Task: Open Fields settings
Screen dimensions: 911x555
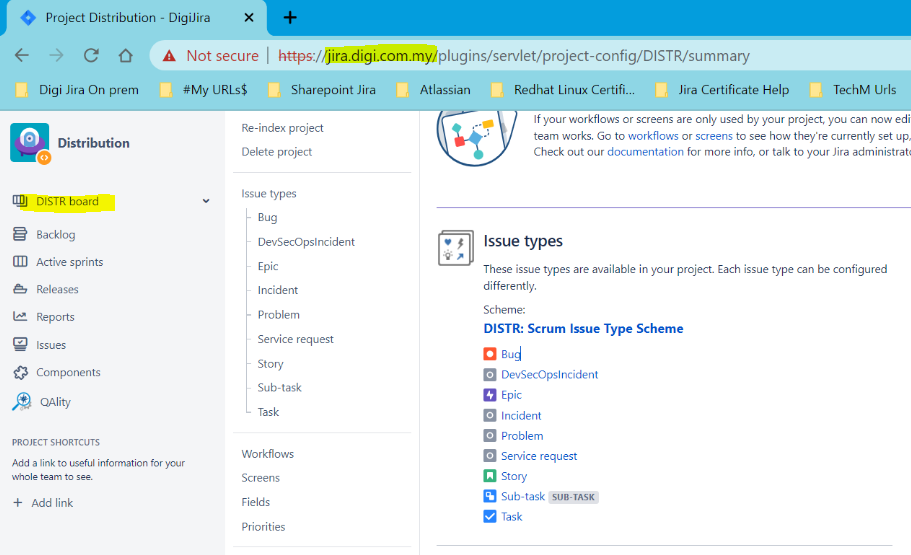Action: pos(256,502)
